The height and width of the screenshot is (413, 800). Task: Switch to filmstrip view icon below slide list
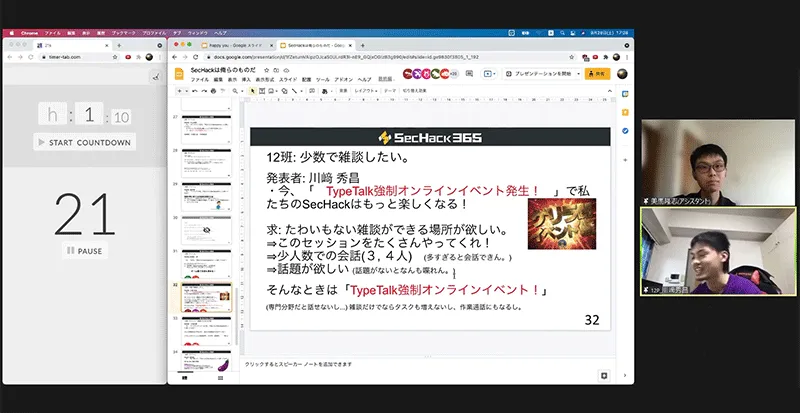(185, 378)
